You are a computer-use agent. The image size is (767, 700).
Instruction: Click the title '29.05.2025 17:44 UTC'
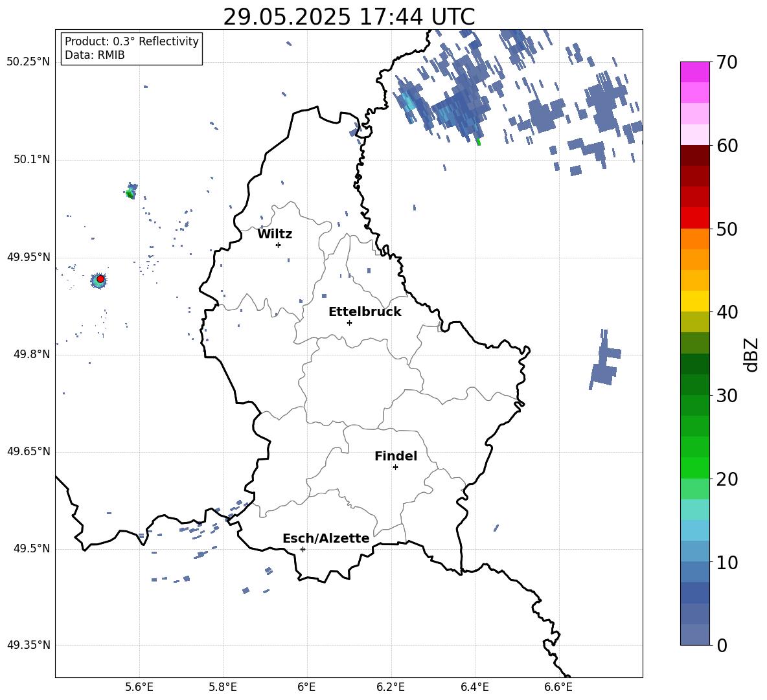349,17
